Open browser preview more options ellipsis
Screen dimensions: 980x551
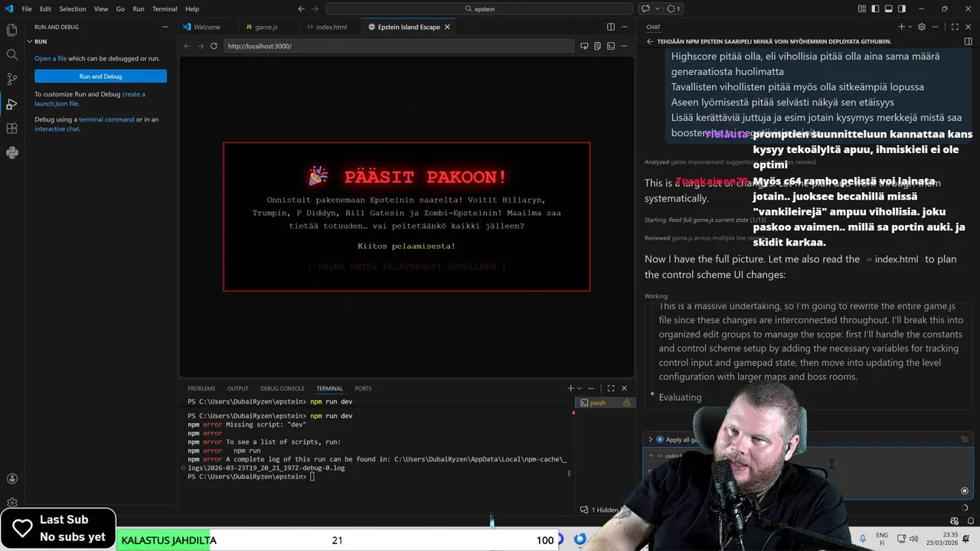coord(624,46)
